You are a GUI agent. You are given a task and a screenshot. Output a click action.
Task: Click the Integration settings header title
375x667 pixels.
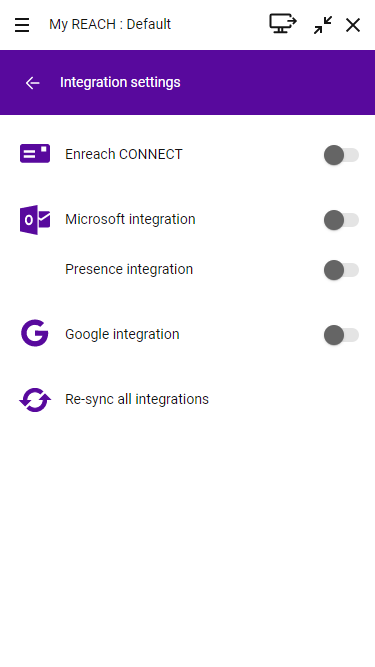coord(120,83)
